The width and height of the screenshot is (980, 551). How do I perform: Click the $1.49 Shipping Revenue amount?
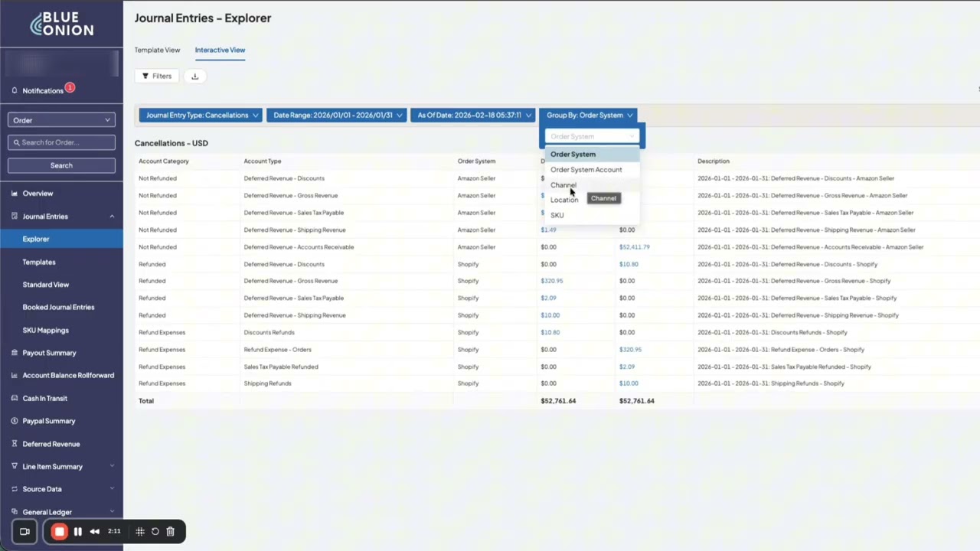548,230
